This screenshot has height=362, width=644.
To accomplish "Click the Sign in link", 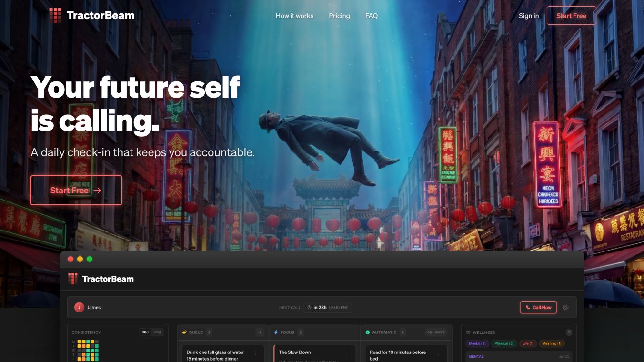I will [529, 16].
